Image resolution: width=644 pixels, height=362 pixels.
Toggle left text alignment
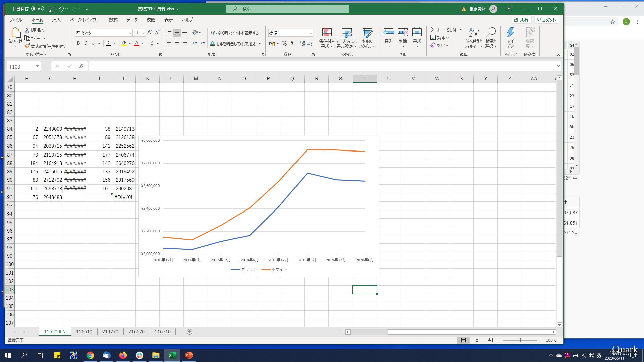[x=170, y=43]
